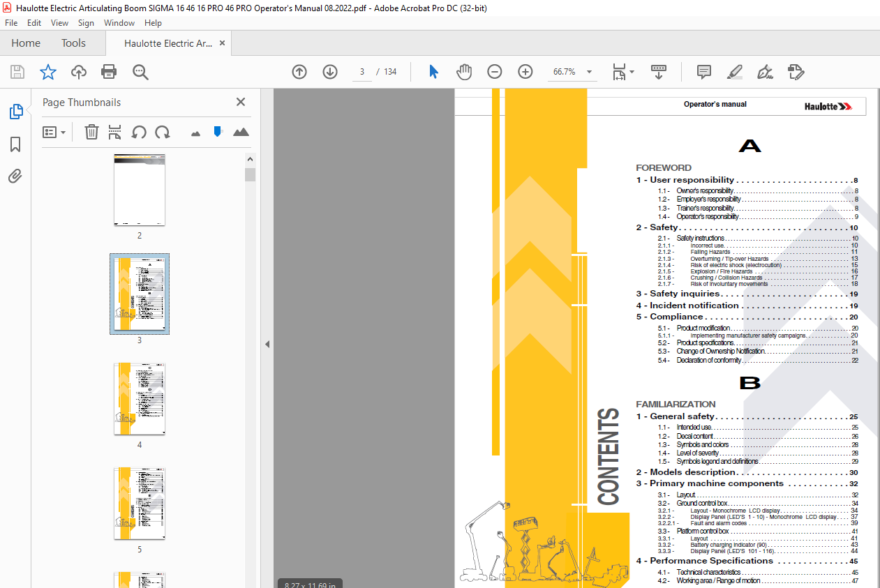Click the "4 - Incident notification" entry
The width and height of the screenshot is (880, 588).
coord(747,306)
